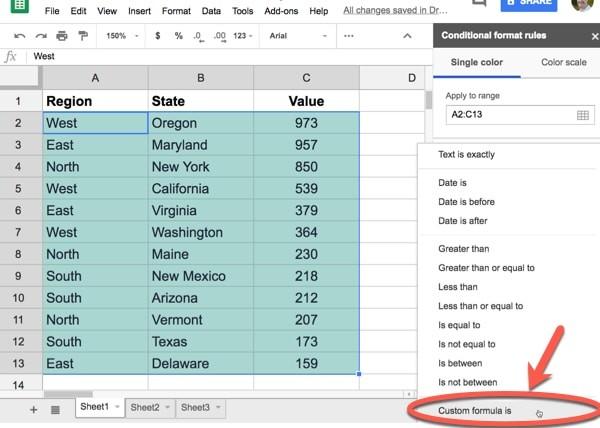Choose 'Is not between' condition
Image resolution: width=600 pixels, height=428 pixels.
coord(468,382)
